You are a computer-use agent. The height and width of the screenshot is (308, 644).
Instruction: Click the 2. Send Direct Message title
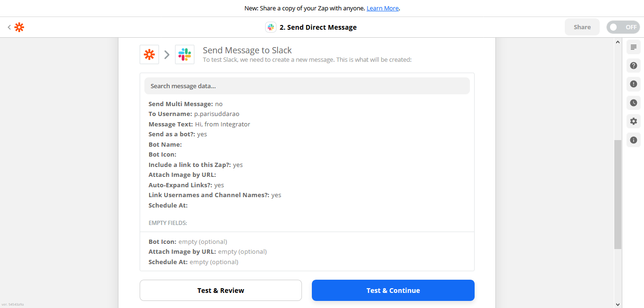tap(318, 27)
